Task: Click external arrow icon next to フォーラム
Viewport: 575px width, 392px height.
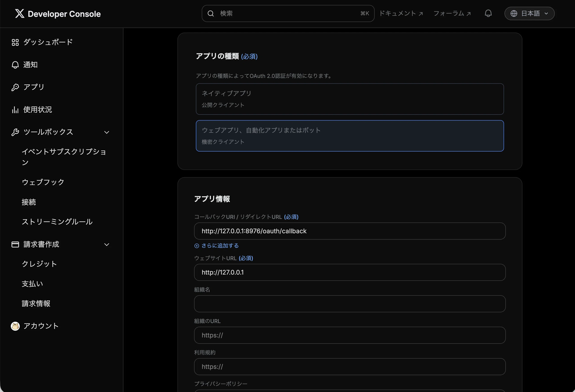Action: click(x=468, y=14)
